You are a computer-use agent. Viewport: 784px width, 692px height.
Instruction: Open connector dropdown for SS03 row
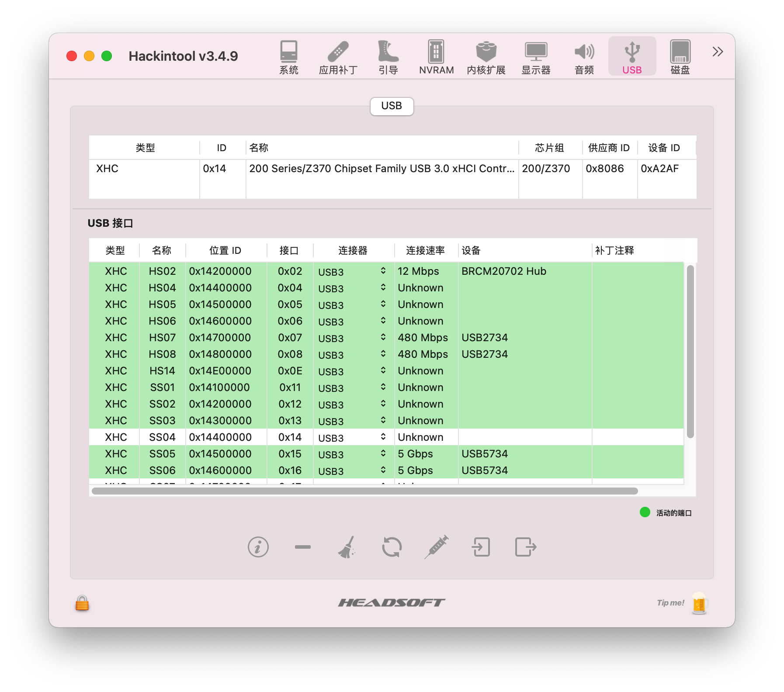pyautogui.click(x=352, y=421)
